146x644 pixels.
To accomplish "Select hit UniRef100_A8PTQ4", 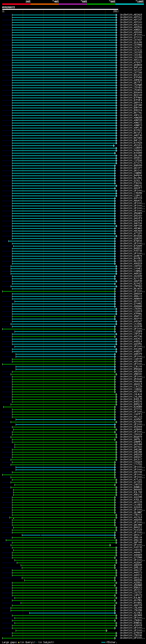I will pos(131,226).
